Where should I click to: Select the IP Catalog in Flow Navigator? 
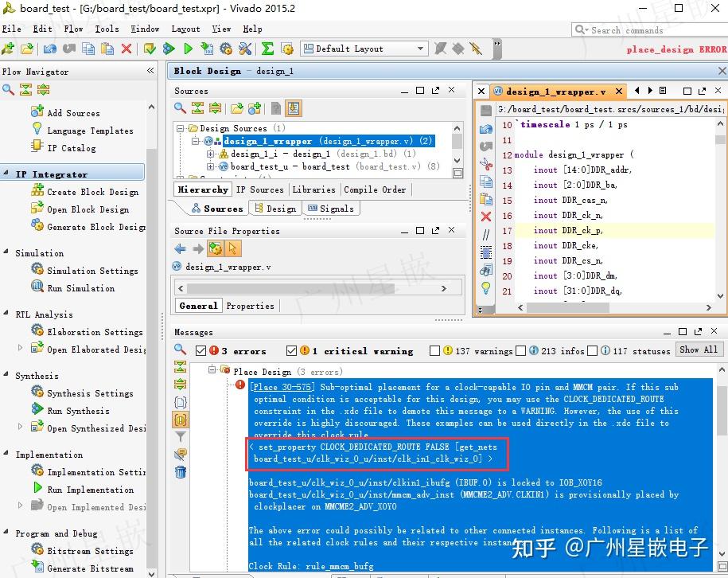coord(70,148)
